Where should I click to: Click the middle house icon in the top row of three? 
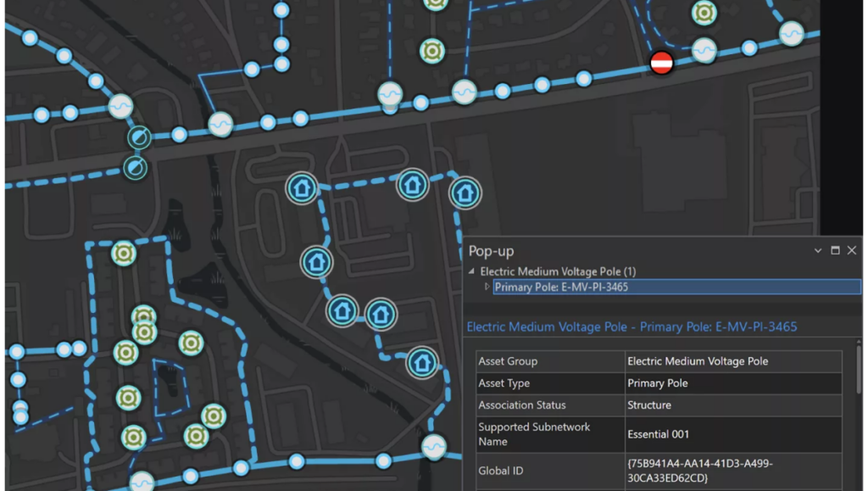(413, 184)
